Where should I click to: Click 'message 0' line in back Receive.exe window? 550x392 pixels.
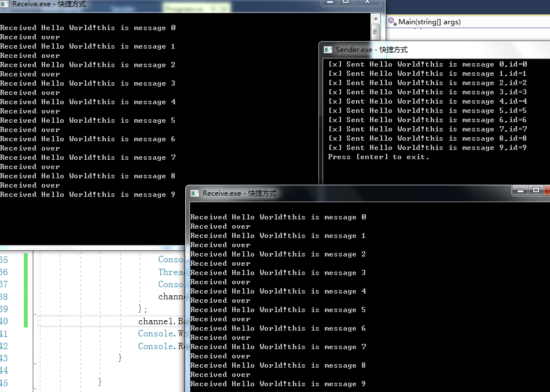tap(87, 28)
